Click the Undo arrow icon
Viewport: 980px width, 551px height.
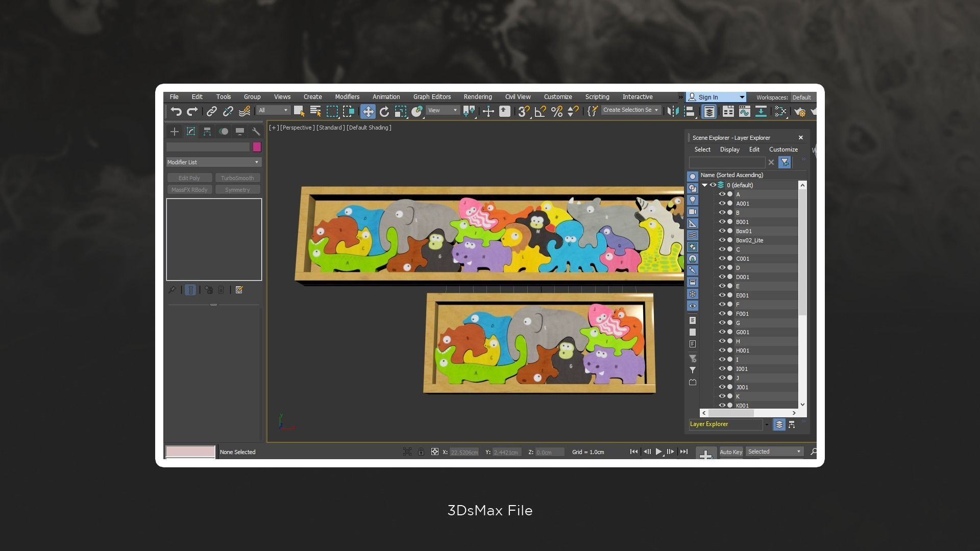176,111
